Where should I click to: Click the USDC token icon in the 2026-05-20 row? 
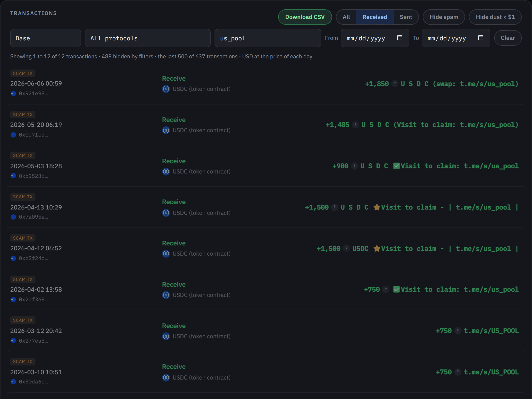pyautogui.click(x=166, y=130)
